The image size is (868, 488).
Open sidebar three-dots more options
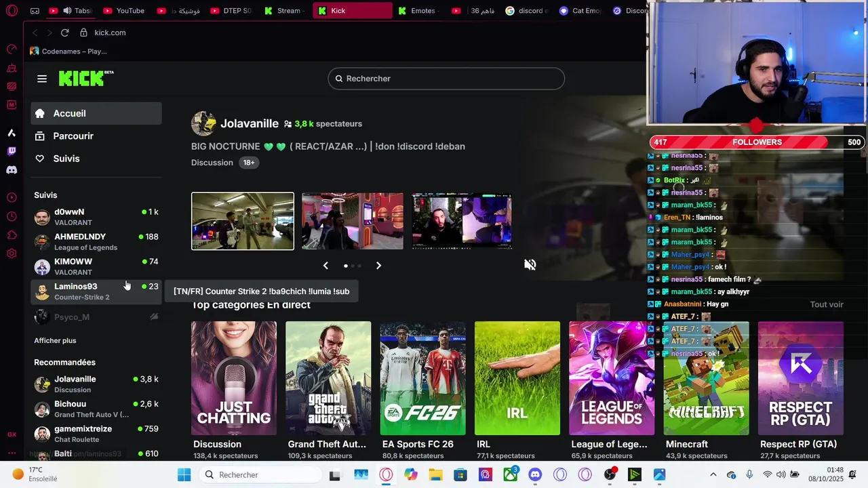[x=12, y=453]
